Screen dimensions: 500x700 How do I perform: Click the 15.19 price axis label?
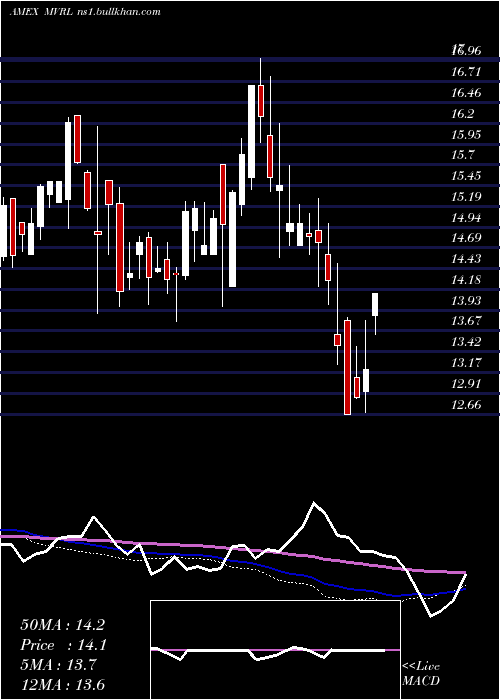click(x=466, y=196)
